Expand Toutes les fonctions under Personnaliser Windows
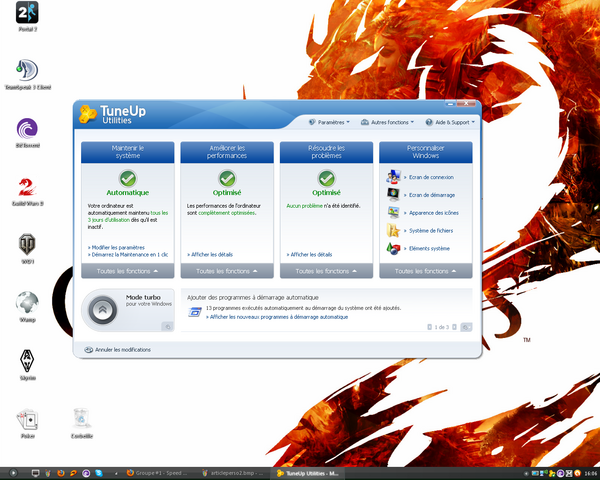Viewport: 600px width, 480px height. click(x=426, y=271)
